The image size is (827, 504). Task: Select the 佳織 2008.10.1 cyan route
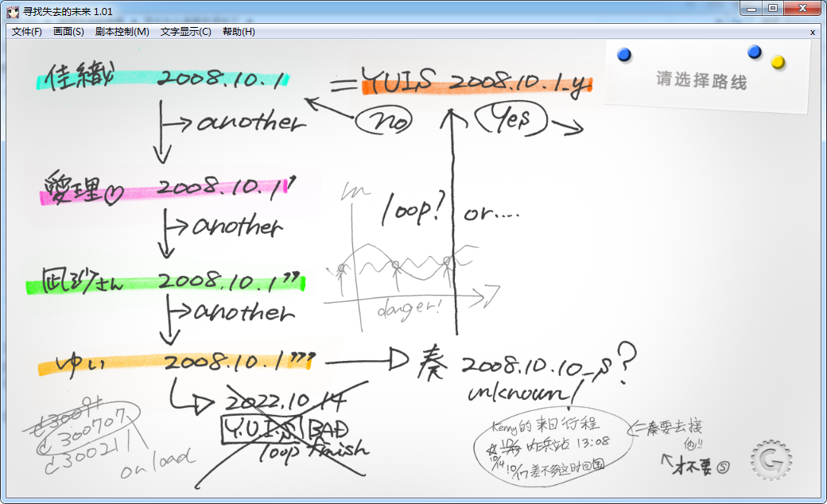164,78
